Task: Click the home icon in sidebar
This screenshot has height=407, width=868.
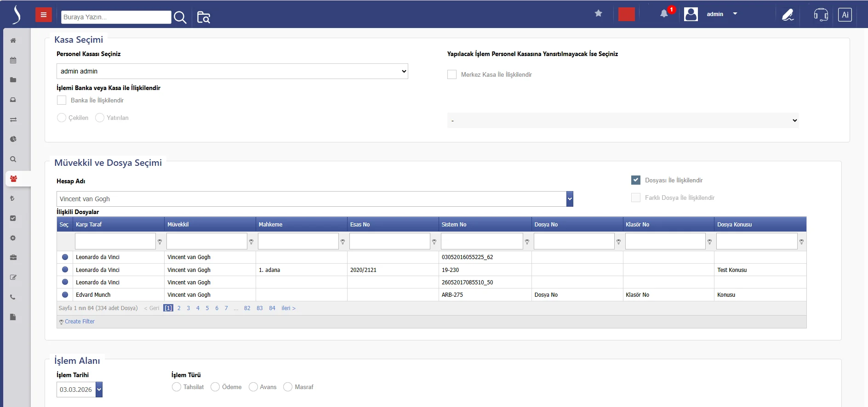Action: click(x=13, y=40)
